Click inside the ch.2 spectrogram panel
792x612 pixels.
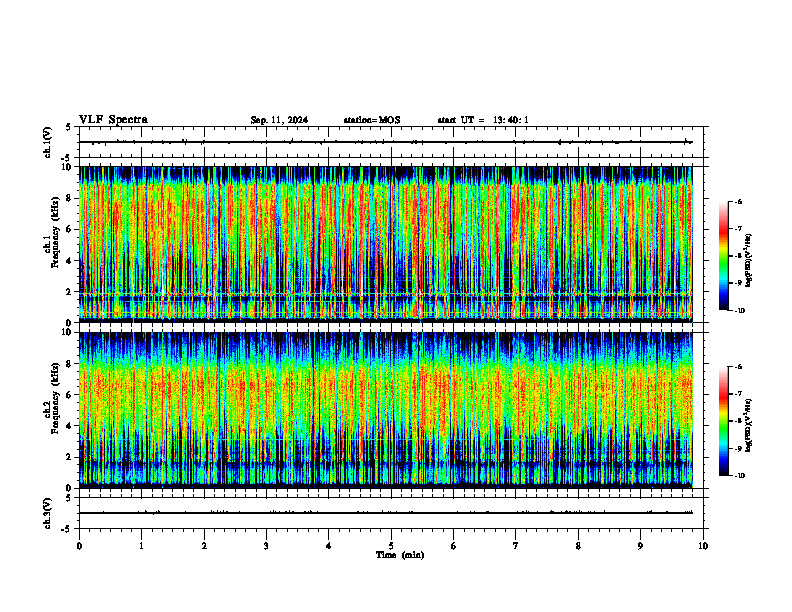point(385,410)
